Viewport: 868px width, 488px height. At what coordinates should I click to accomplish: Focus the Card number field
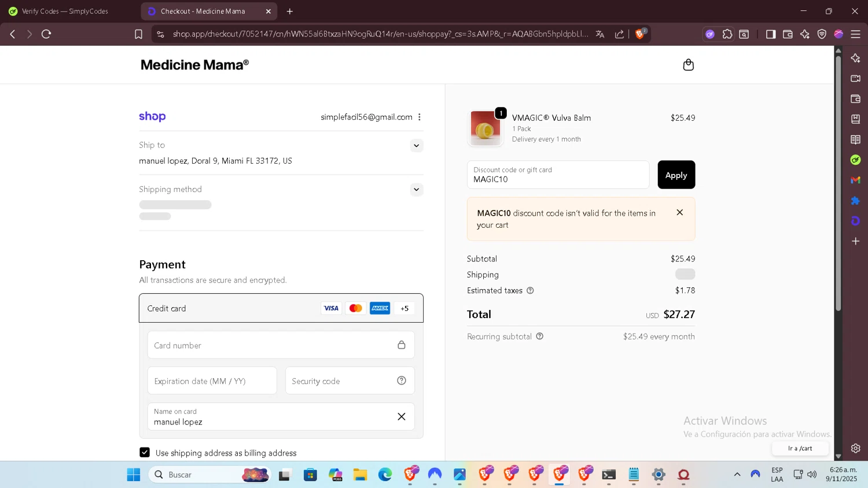tap(281, 345)
